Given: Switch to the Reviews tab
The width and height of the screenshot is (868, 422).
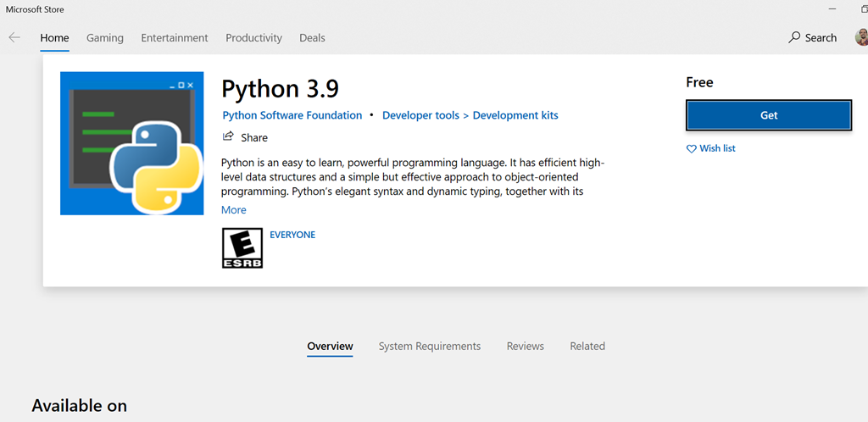Looking at the screenshot, I should (x=526, y=346).
